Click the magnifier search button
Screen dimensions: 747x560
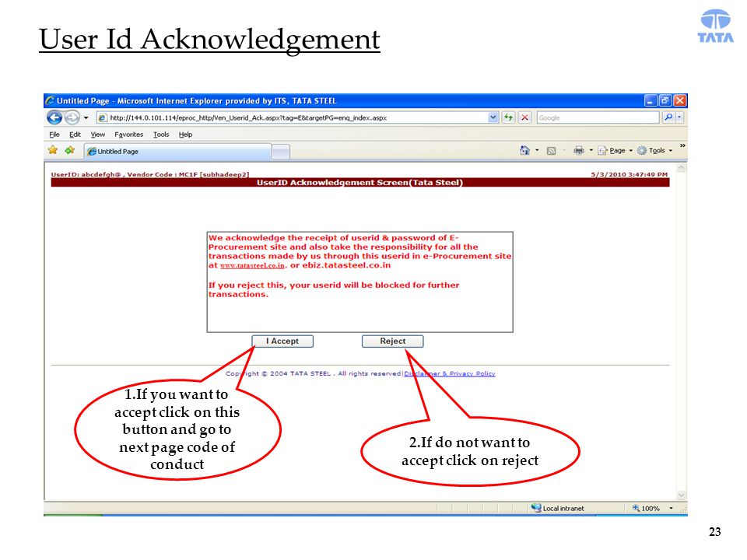pos(668,117)
